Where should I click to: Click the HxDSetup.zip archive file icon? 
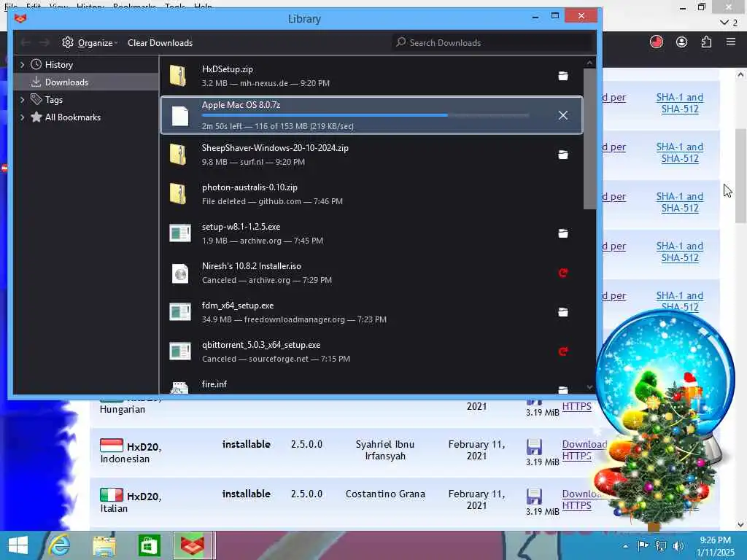tap(178, 76)
